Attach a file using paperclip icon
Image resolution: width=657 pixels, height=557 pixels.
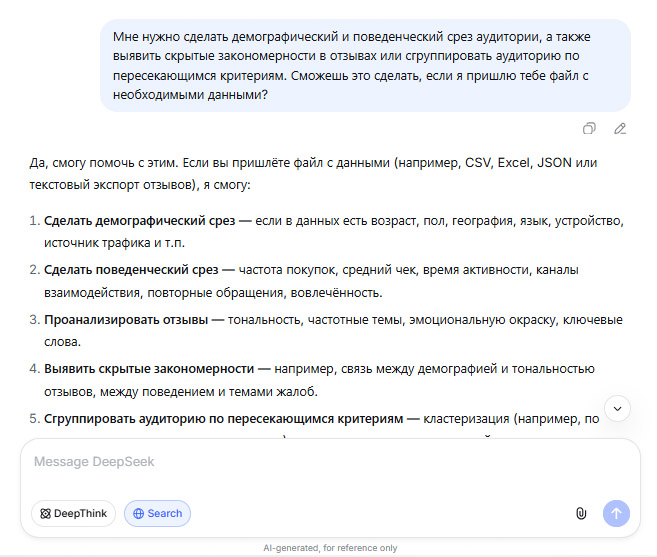coord(581,513)
